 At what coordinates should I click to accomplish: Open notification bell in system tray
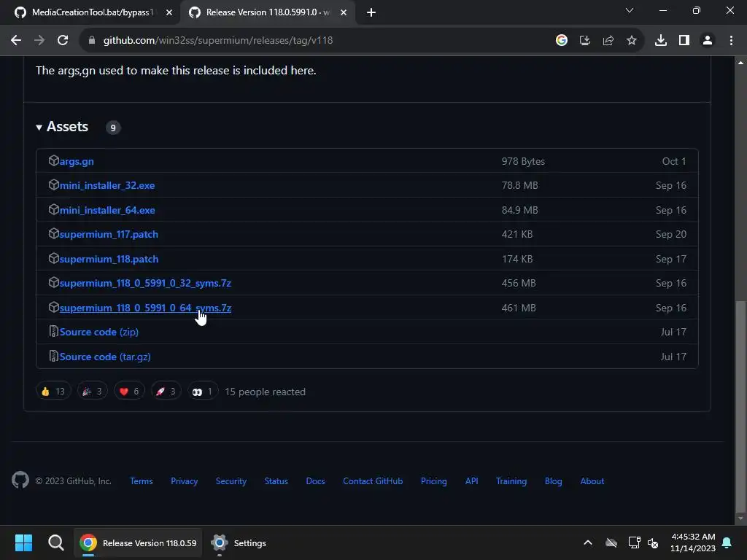coord(727,542)
